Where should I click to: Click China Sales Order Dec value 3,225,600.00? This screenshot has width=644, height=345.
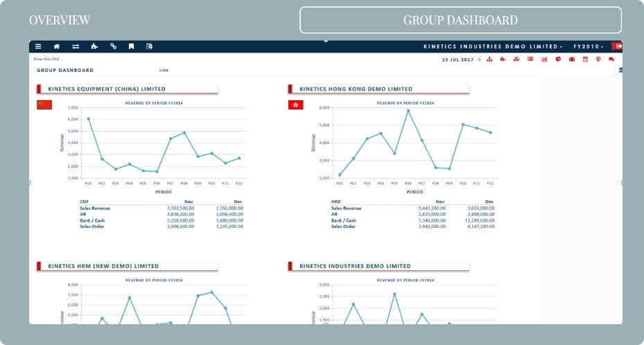pos(229,227)
